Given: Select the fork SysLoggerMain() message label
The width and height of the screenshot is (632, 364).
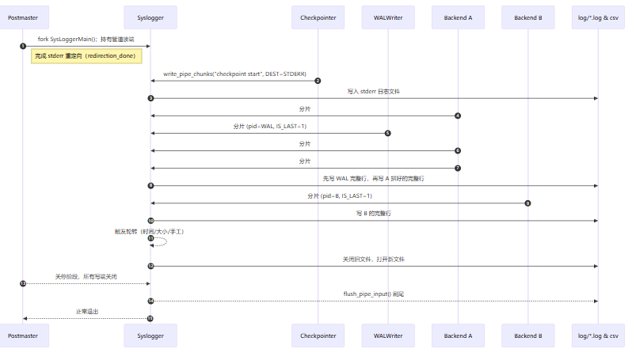Looking at the screenshot, I should 86,39.
